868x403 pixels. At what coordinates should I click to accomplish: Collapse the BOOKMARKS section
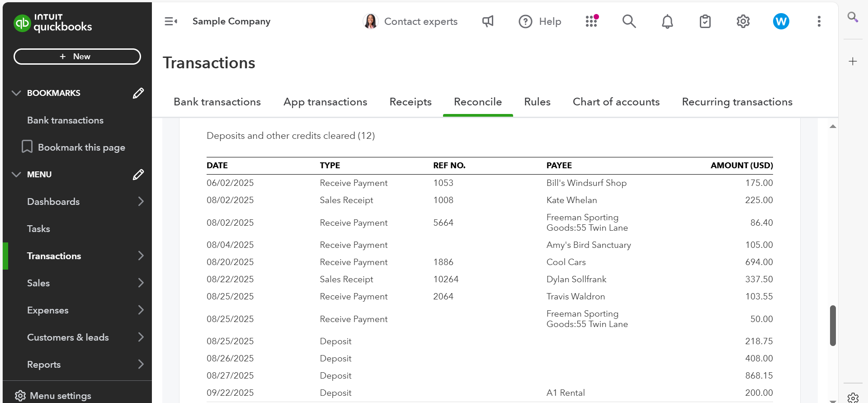16,93
